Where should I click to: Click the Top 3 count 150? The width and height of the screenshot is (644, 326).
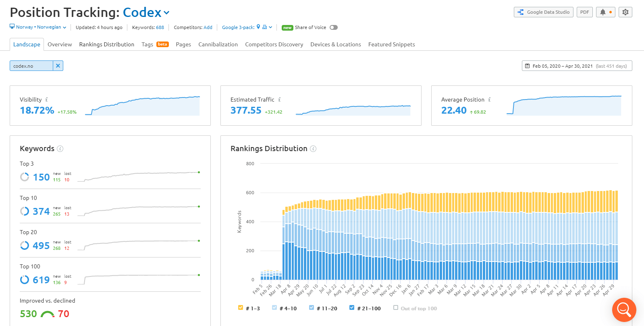[x=41, y=177]
